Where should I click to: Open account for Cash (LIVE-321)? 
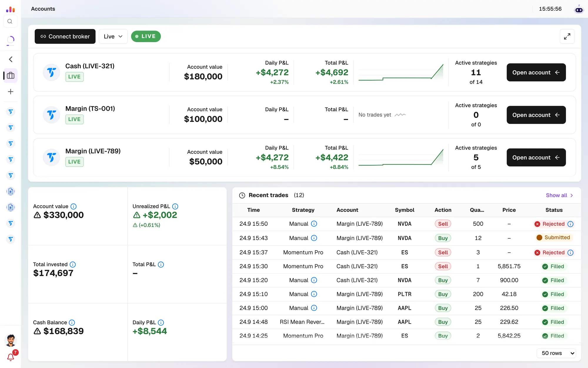[x=536, y=72]
